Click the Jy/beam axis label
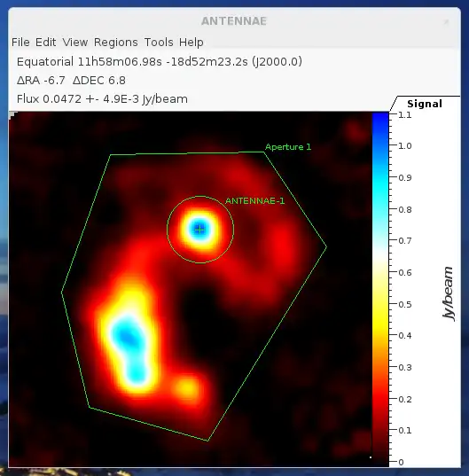This screenshot has height=476, width=469. coord(449,293)
